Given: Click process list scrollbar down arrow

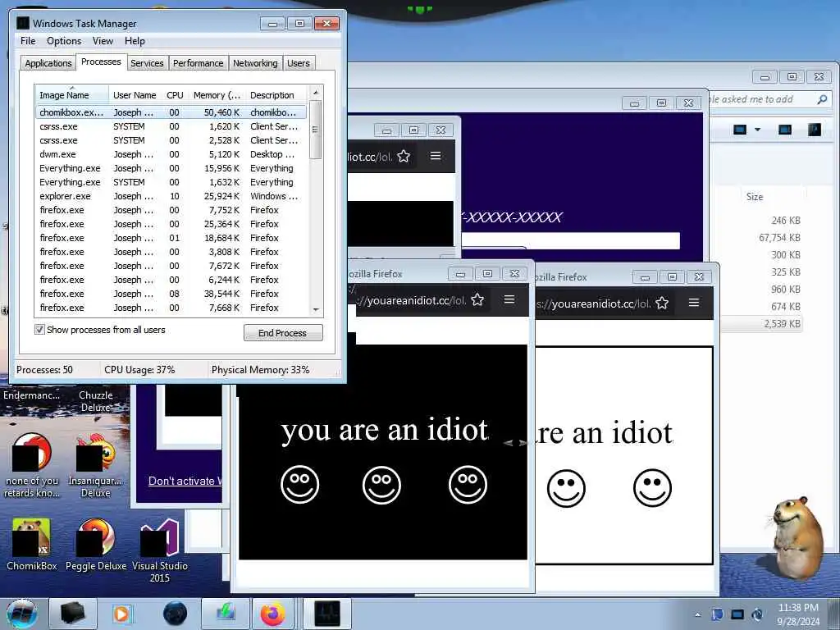Looking at the screenshot, I should [x=316, y=309].
